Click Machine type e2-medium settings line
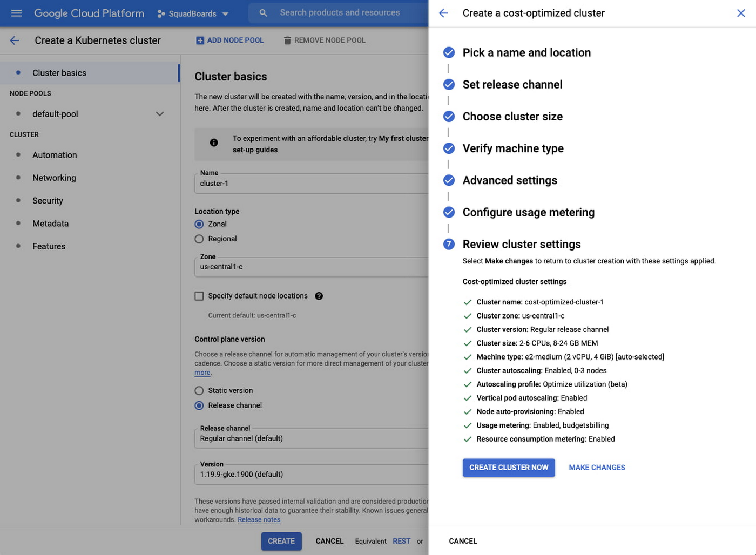This screenshot has height=555, width=756. (x=570, y=357)
